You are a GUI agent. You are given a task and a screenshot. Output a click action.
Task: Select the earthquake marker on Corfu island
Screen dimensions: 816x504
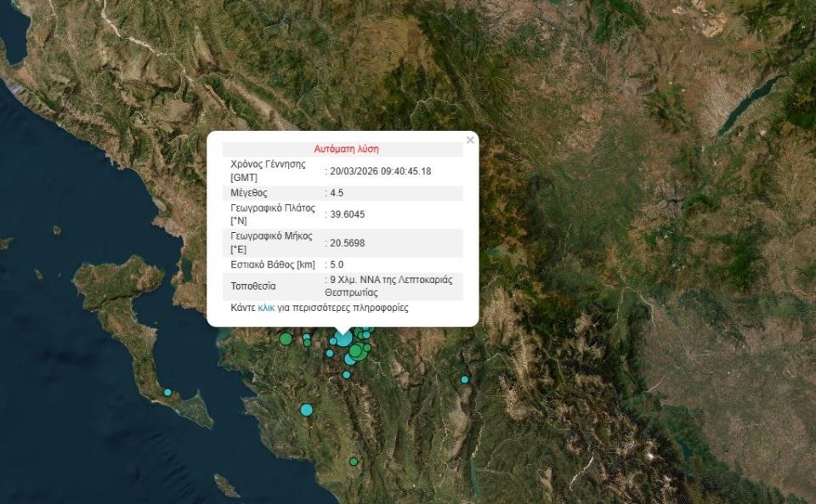pos(167,392)
